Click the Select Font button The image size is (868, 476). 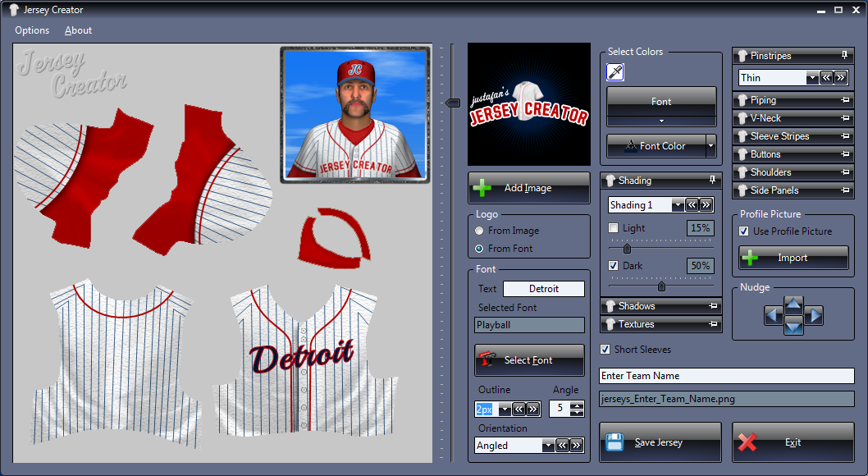(529, 360)
